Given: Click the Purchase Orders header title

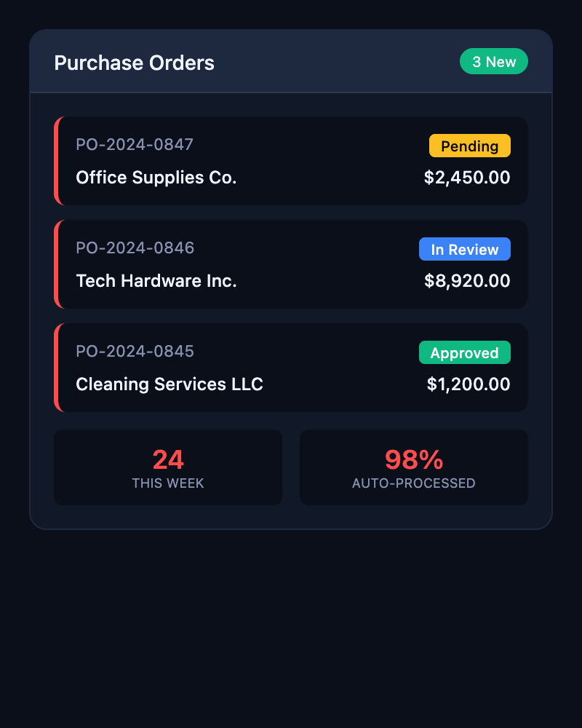Looking at the screenshot, I should click(134, 63).
